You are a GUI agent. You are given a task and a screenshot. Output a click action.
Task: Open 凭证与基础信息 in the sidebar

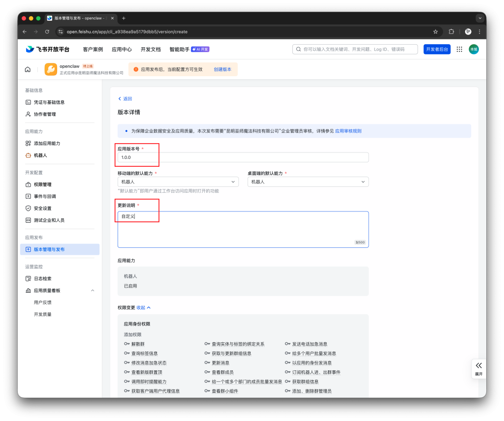tap(50, 102)
